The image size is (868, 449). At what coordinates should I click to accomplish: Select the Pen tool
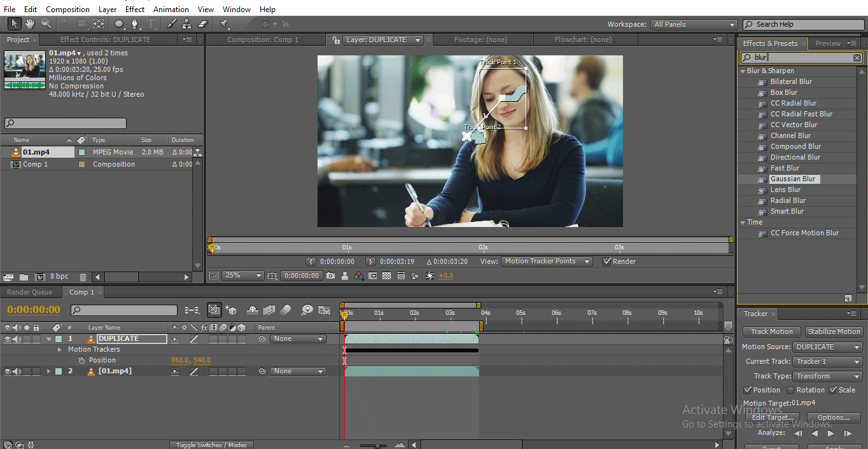pos(135,24)
